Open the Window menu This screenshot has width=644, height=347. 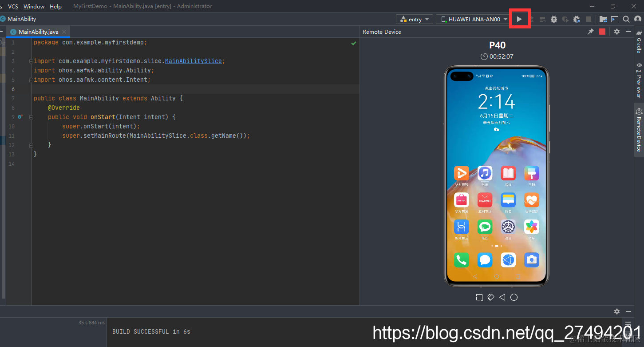(x=34, y=6)
